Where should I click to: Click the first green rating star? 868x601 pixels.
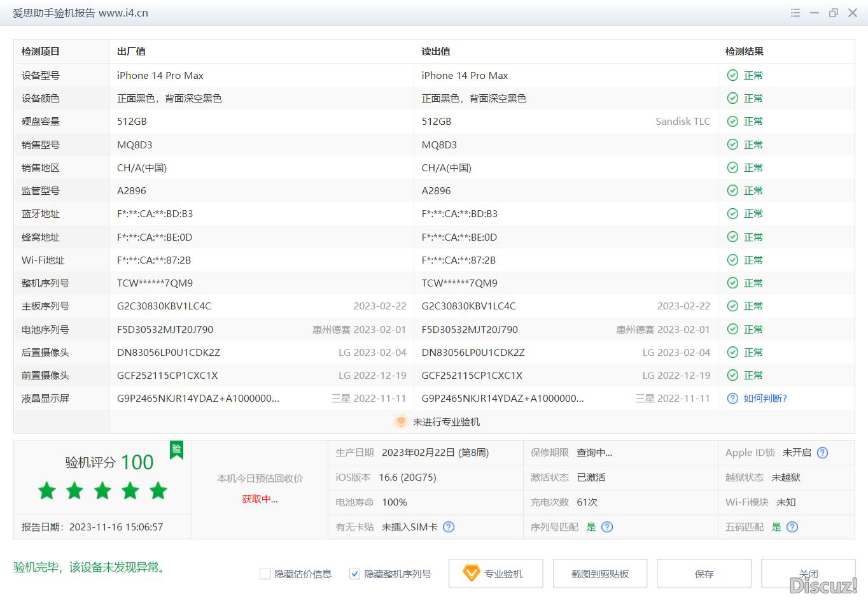[47, 491]
